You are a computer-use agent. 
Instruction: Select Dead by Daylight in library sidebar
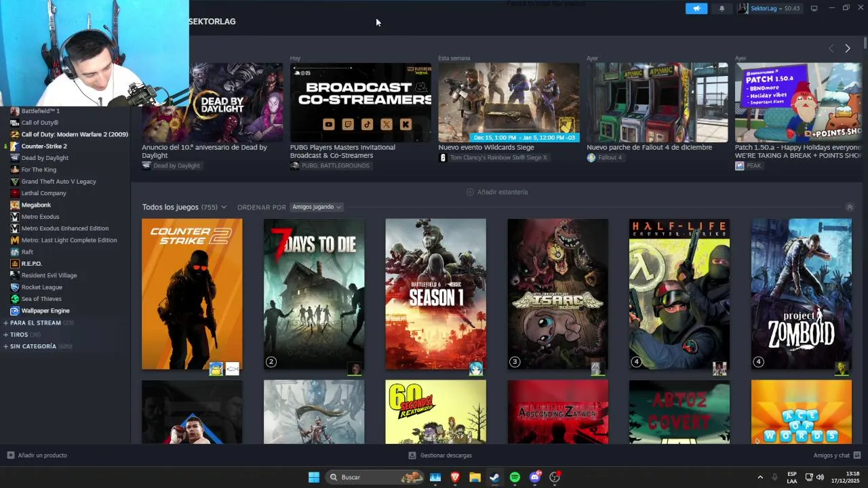point(45,158)
